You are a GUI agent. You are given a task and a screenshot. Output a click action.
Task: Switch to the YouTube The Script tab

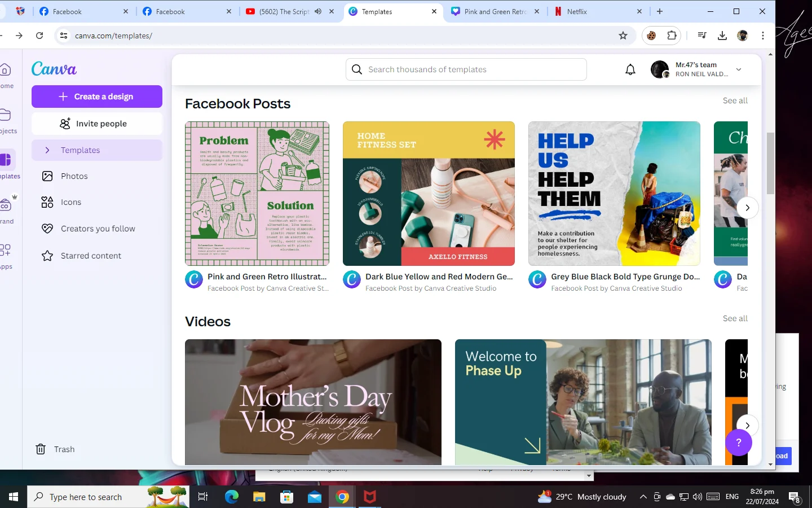(x=290, y=11)
